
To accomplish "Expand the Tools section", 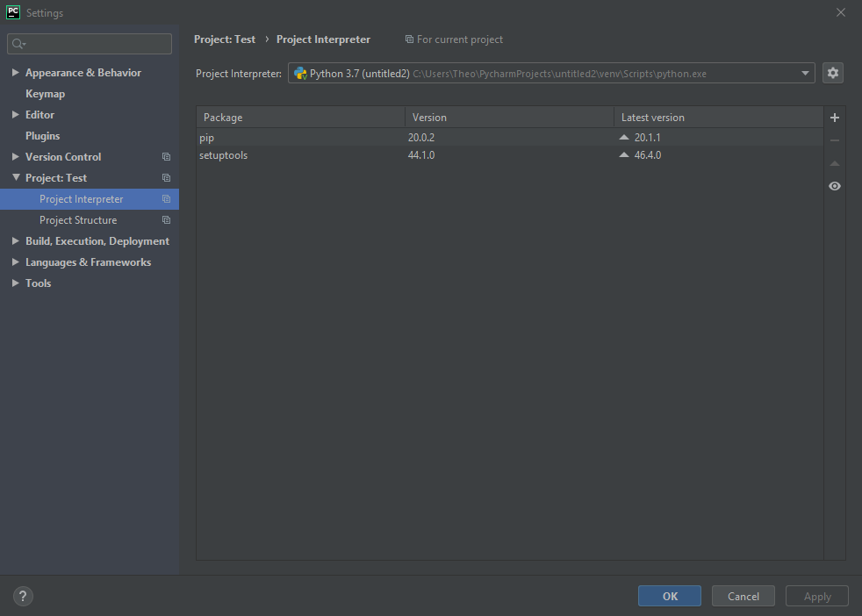I will 16,283.
